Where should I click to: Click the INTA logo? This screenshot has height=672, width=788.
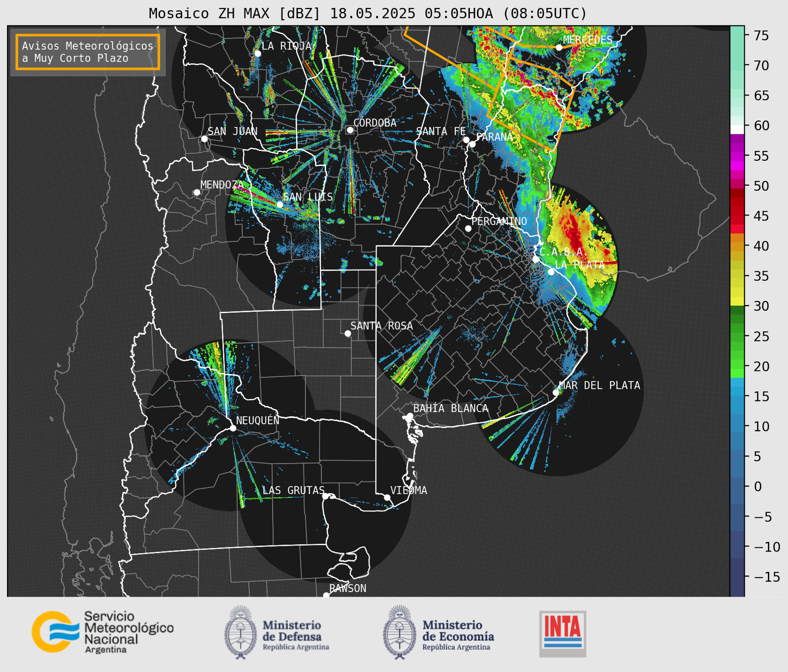(562, 634)
